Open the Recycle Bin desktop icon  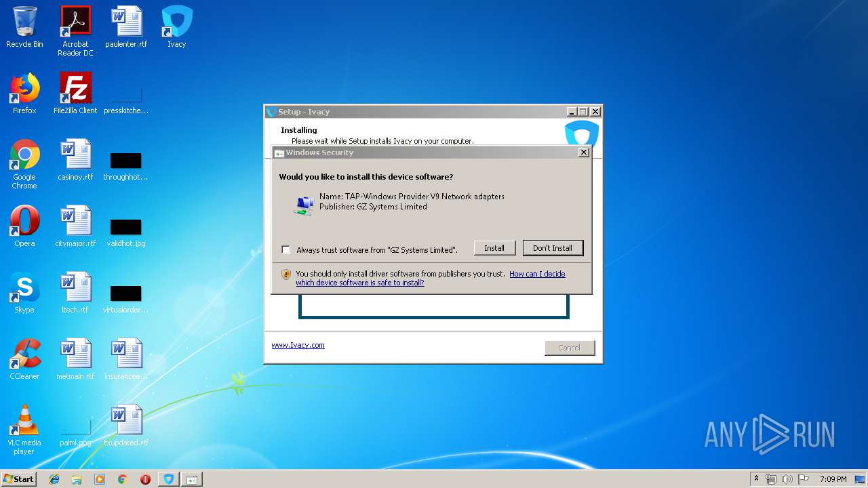(x=24, y=27)
